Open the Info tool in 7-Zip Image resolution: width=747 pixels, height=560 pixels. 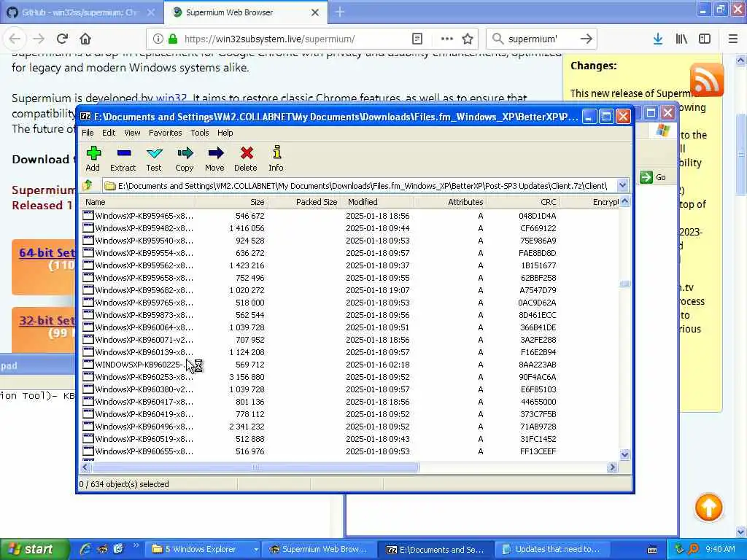click(276, 158)
